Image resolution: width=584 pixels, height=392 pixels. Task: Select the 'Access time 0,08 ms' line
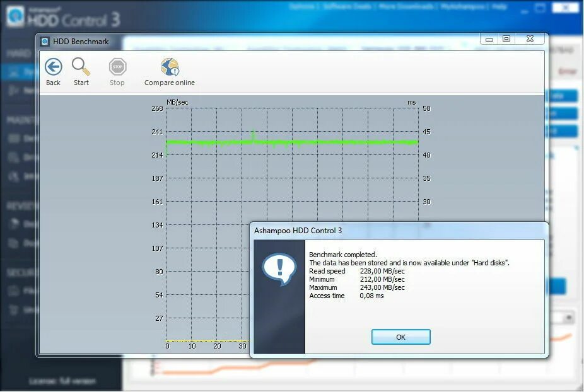(x=346, y=296)
